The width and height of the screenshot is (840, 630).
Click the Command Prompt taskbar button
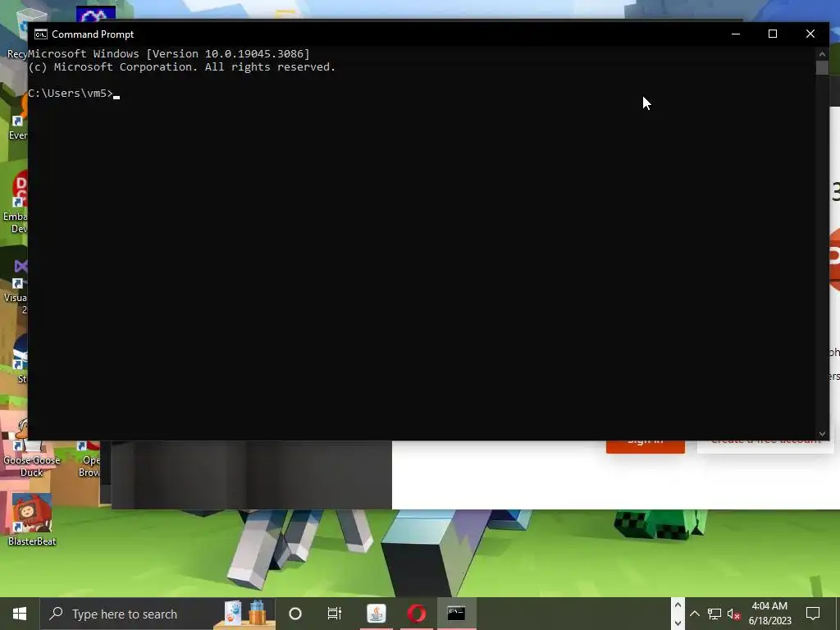[456, 614]
